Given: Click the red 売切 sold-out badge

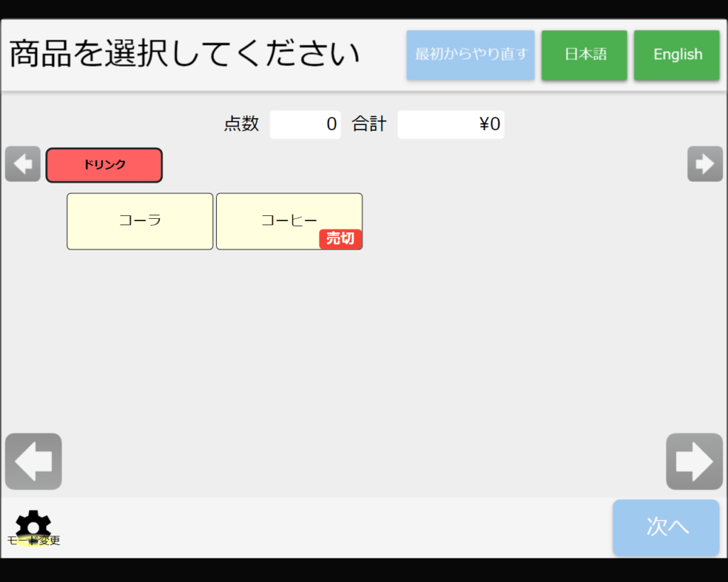Looking at the screenshot, I should [341, 239].
